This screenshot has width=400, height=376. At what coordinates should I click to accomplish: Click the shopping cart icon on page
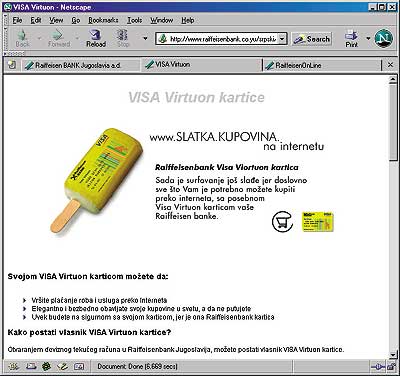[282, 222]
